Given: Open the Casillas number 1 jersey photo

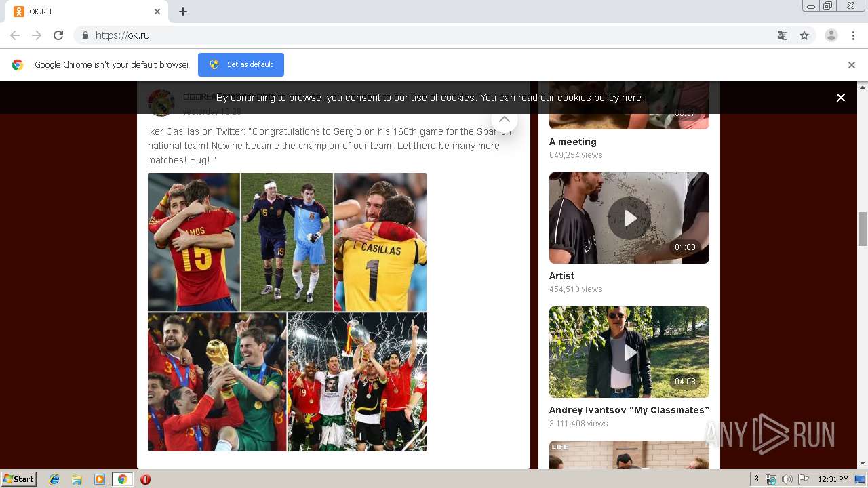Looking at the screenshot, I should click(380, 242).
